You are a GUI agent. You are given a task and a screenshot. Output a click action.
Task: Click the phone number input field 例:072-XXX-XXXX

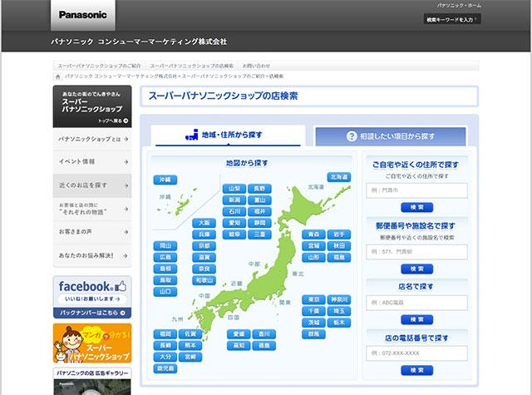pyautogui.click(x=416, y=353)
